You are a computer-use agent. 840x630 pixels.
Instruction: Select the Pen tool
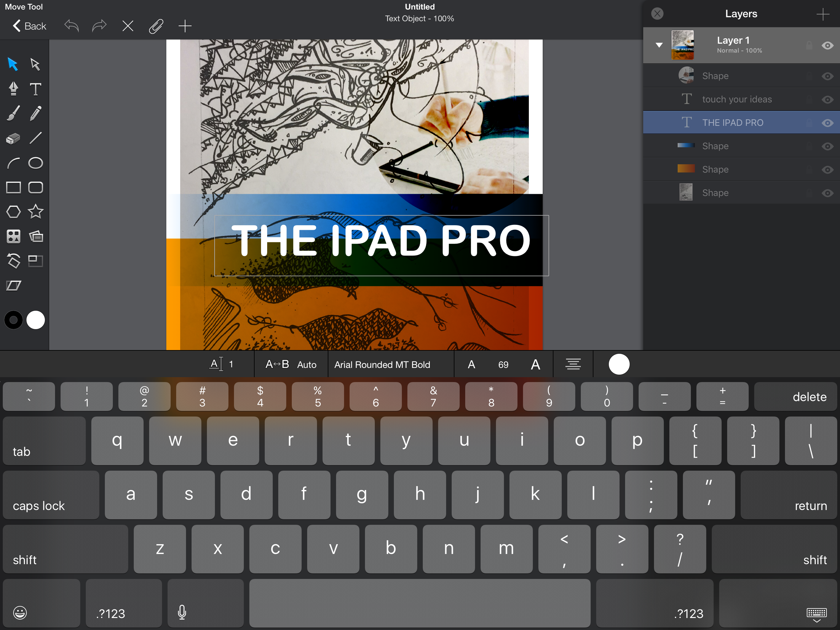(x=13, y=89)
